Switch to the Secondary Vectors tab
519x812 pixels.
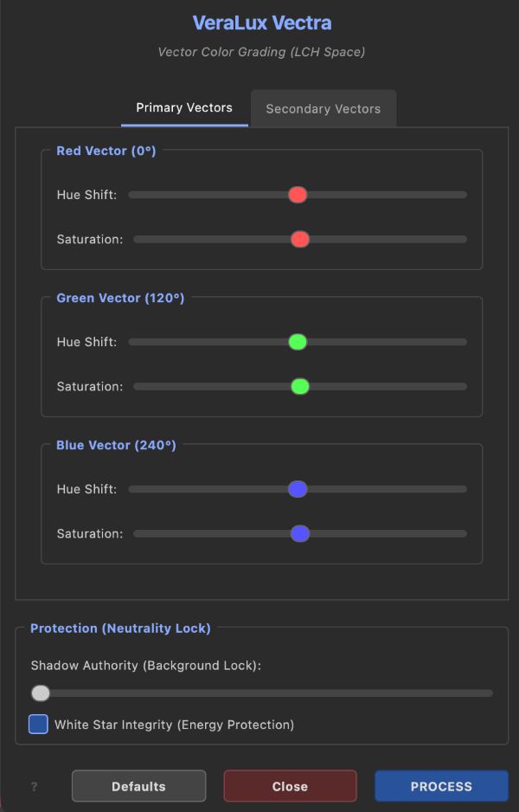pos(323,109)
